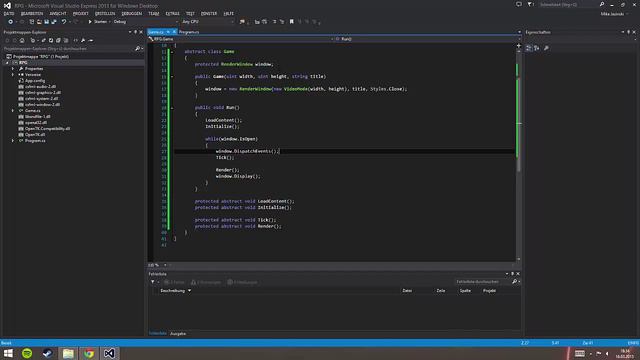Image resolution: width=640 pixels, height=360 pixels.
Task: Click the Open File toolbar icon
Action: pyautogui.click(x=39, y=22)
